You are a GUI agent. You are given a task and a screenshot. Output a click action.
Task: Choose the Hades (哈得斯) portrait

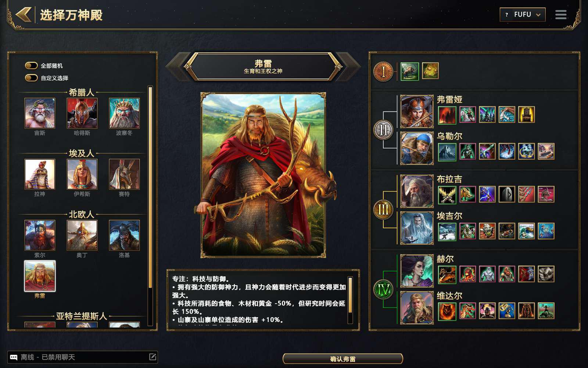click(x=82, y=113)
